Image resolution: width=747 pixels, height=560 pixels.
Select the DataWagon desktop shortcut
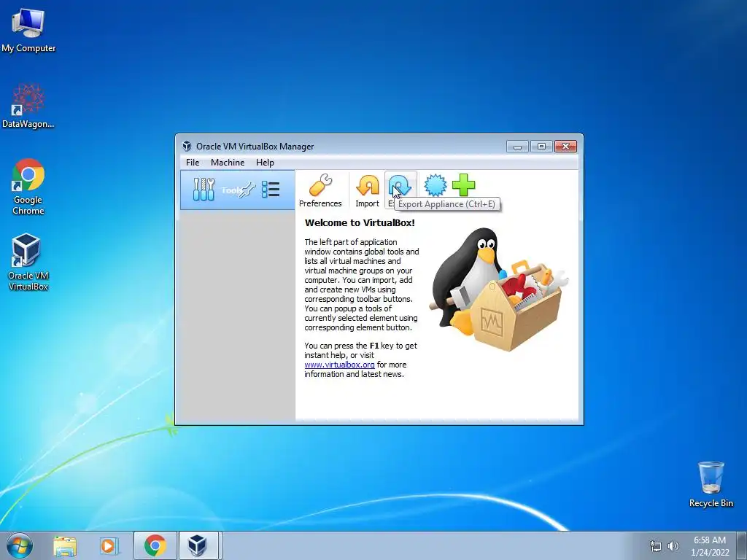[x=28, y=106]
